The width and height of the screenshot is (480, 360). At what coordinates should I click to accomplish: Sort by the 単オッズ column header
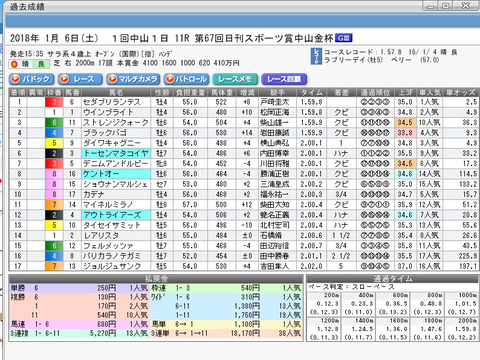[x=461, y=92]
